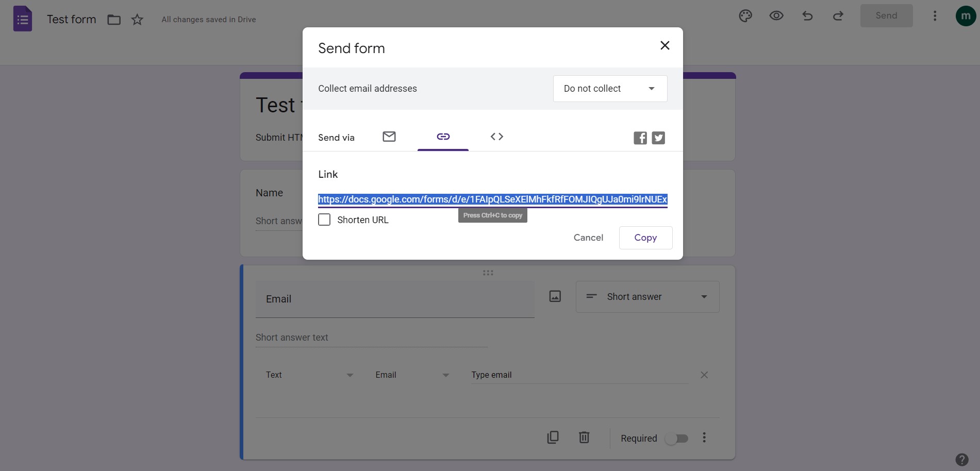Duplicate the Email question
980x471 pixels.
(553, 437)
